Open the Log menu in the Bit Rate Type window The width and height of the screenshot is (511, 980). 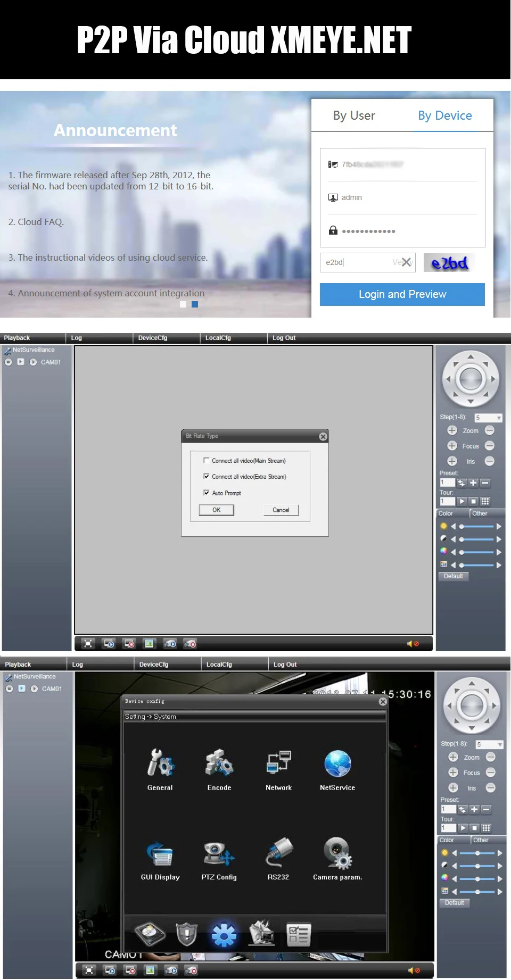tap(77, 338)
